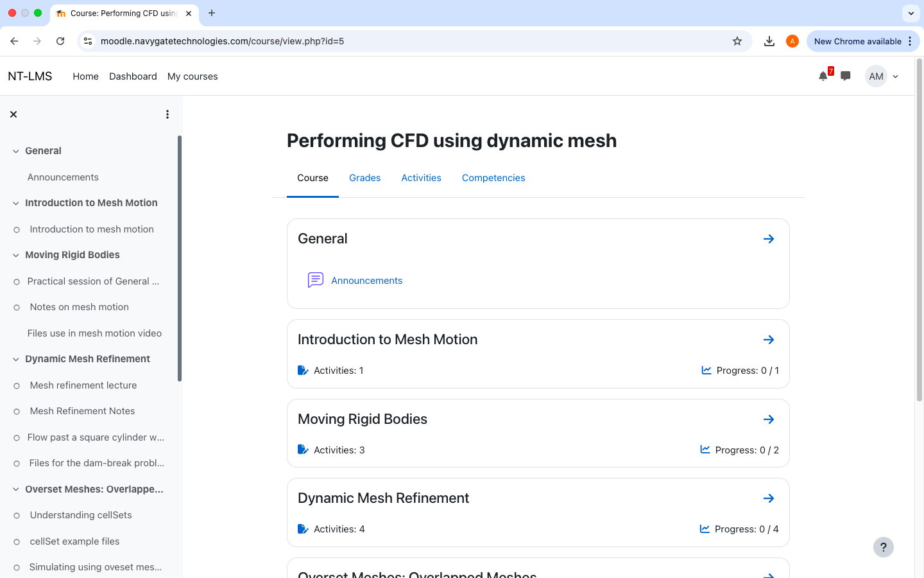Go to Moving Rigid Bodies section arrow

[x=769, y=419]
